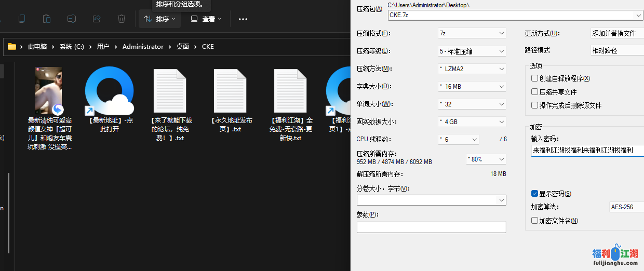Select the 最新地址 cloud shortcut icon
Screen dimensions: 644x271
pos(110,91)
